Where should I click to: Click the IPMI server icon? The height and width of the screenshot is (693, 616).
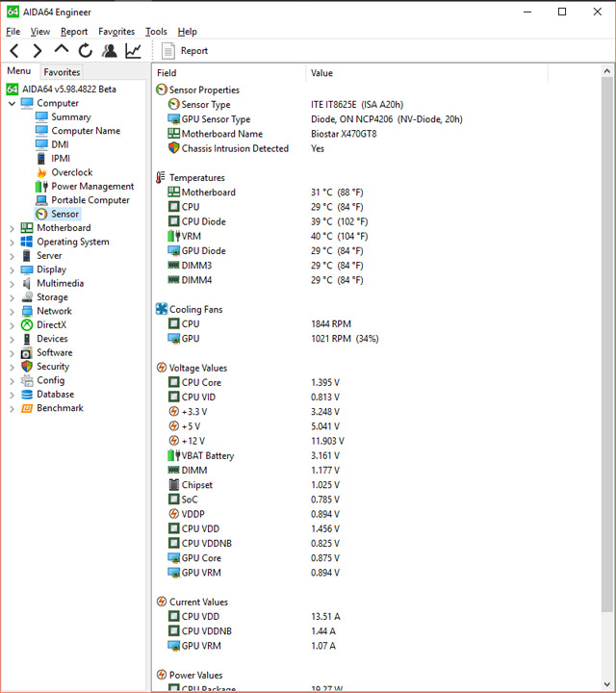coord(41,158)
